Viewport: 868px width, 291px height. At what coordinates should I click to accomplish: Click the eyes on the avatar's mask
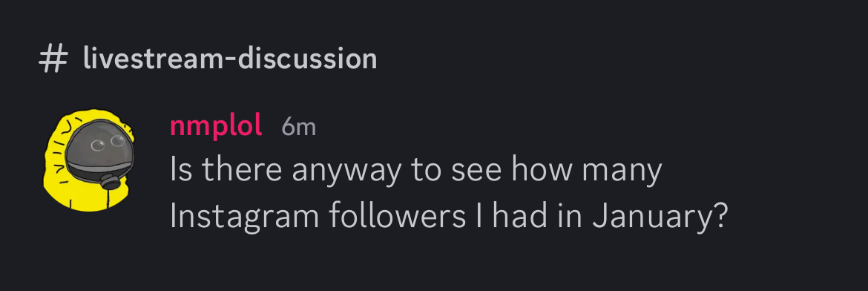108,143
